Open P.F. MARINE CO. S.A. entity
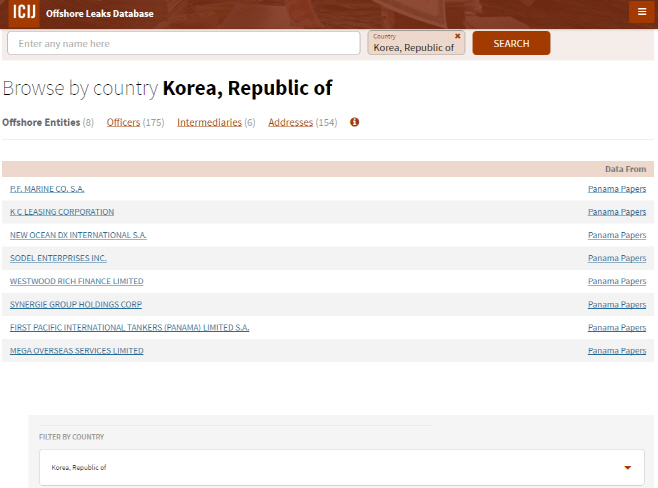The height and width of the screenshot is (488, 658). point(47,189)
